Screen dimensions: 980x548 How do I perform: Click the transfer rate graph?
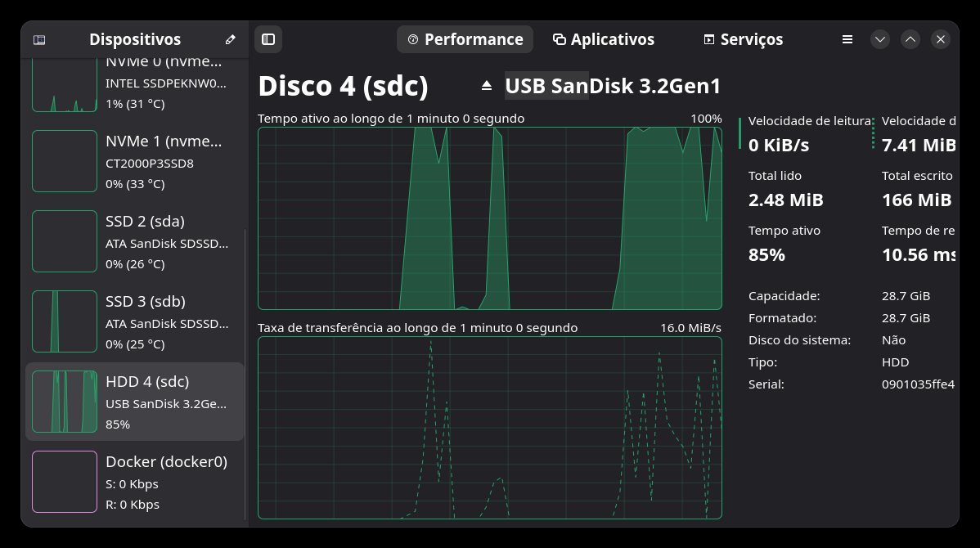[x=489, y=428]
